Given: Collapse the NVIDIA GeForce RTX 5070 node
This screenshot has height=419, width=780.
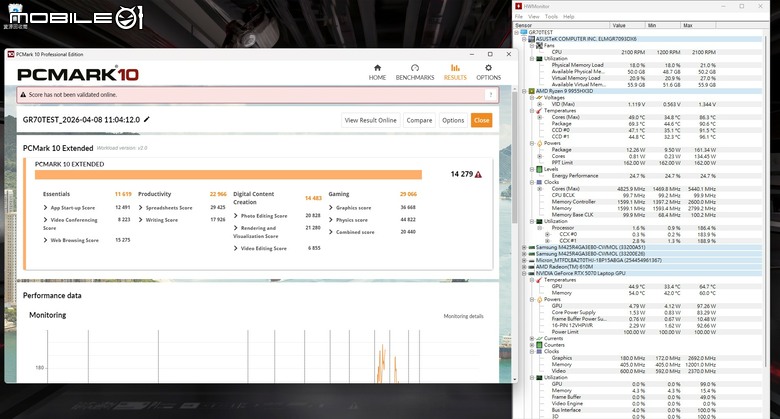Looking at the screenshot, I should [524, 273].
